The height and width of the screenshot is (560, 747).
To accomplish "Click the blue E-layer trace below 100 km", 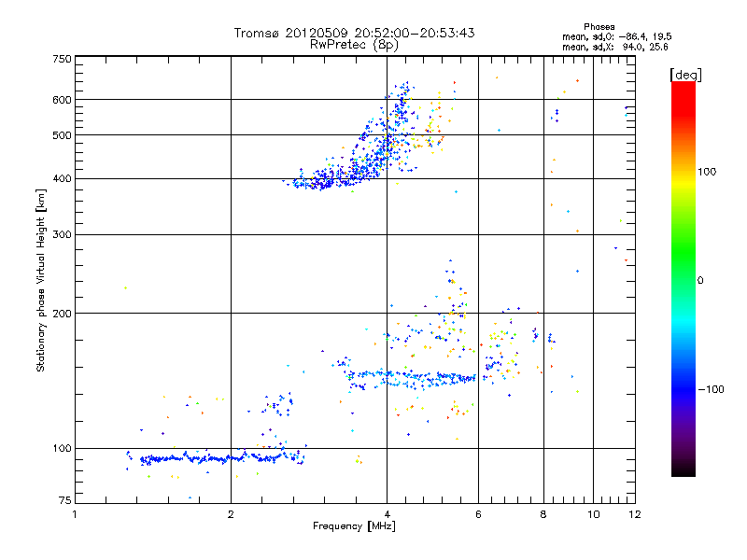I will click(222, 458).
